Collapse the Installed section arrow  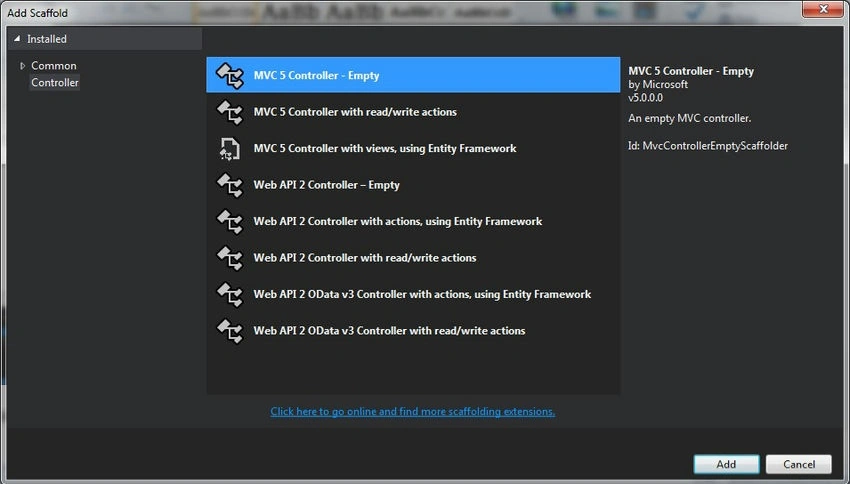tap(17, 38)
